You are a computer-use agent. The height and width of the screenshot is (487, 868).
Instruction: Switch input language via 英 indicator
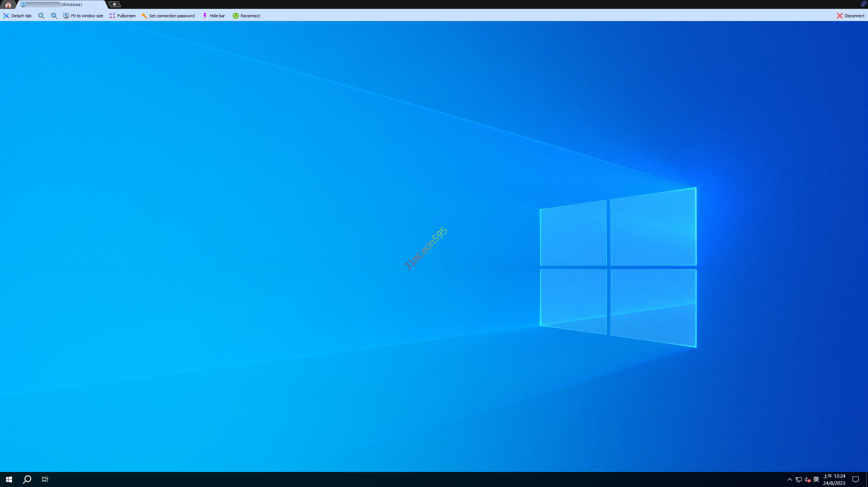816,479
